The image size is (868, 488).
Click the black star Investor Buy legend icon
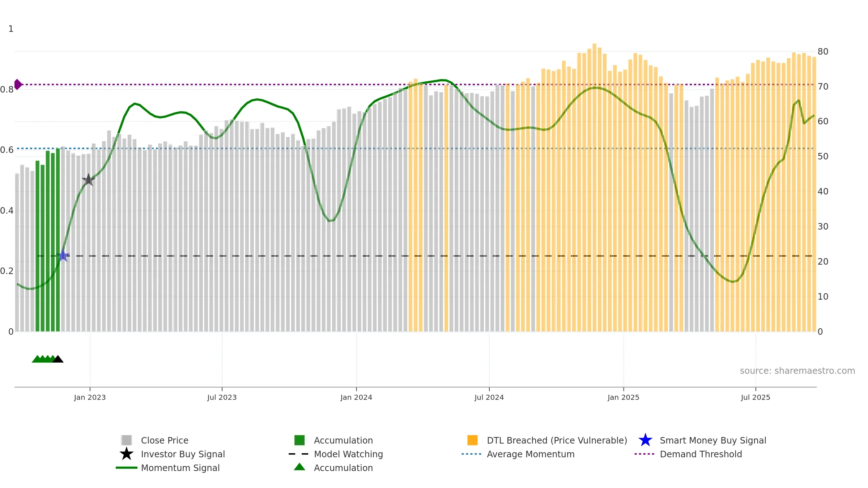(x=127, y=454)
